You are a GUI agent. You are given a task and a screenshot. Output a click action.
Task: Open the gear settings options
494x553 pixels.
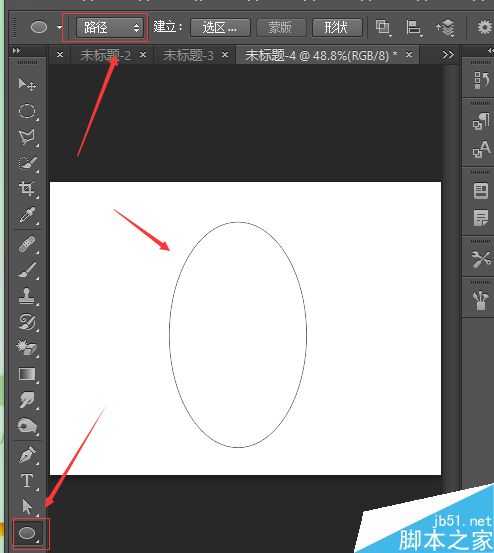[x=484, y=27]
